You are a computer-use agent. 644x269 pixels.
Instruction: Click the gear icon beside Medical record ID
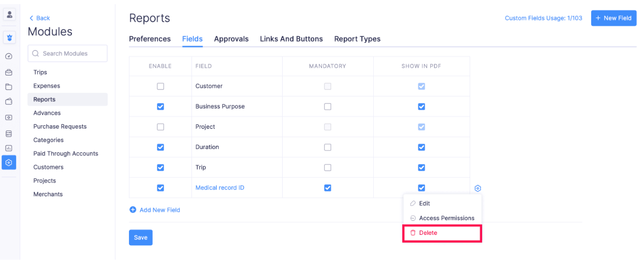coord(478,188)
